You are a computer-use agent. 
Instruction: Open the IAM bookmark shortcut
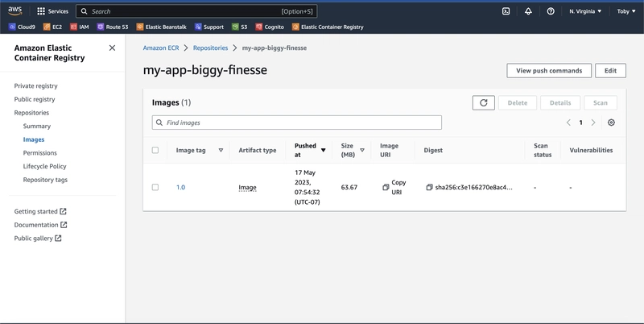[x=79, y=27]
